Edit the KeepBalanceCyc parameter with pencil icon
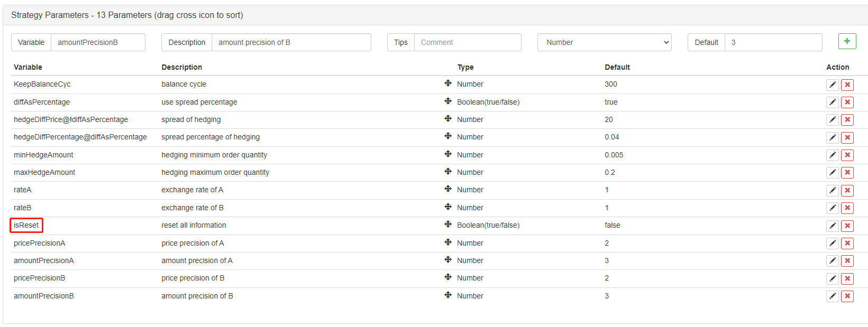 (833, 85)
